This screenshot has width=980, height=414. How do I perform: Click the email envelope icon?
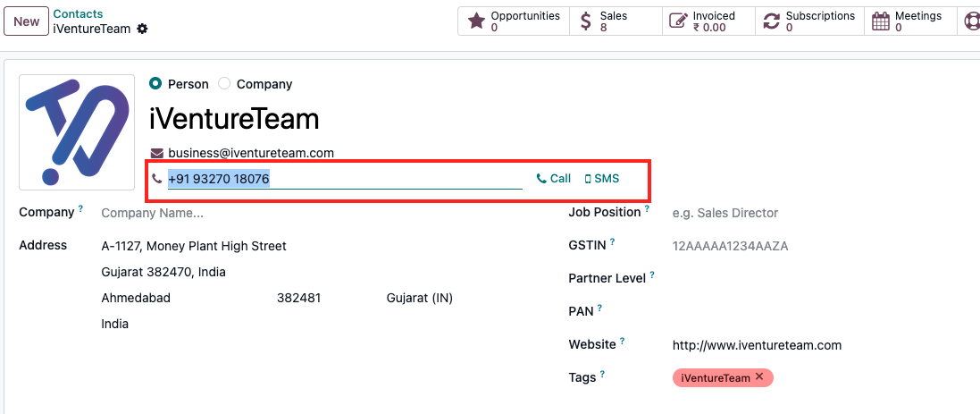point(157,153)
